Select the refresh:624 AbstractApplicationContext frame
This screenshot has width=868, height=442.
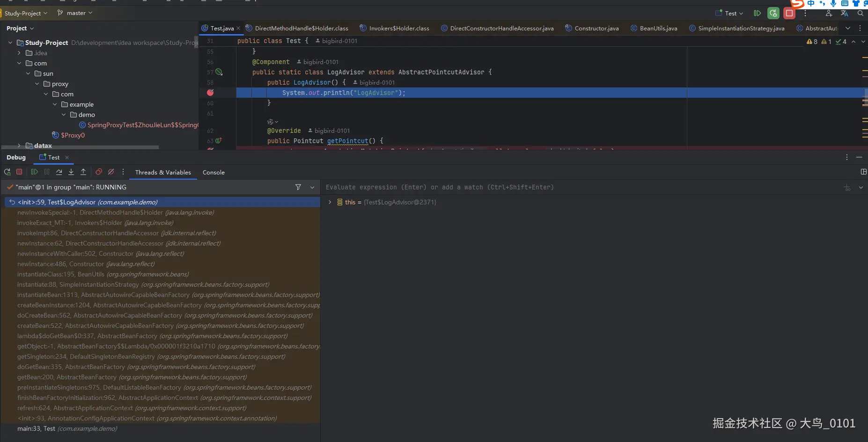click(161, 408)
